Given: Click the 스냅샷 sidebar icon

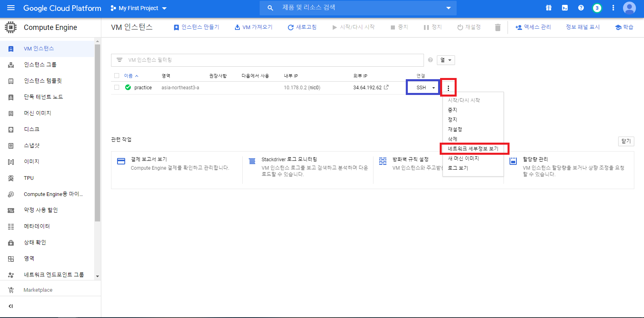Looking at the screenshot, I should coord(11,146).
